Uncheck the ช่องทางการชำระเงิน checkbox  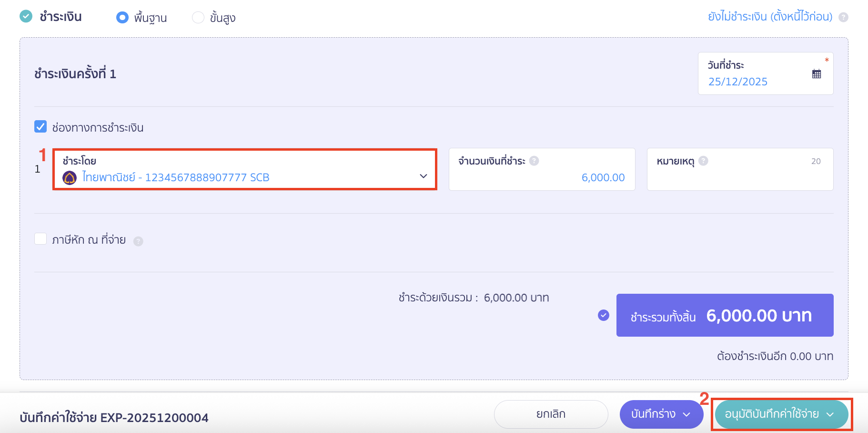click(40, 127)
